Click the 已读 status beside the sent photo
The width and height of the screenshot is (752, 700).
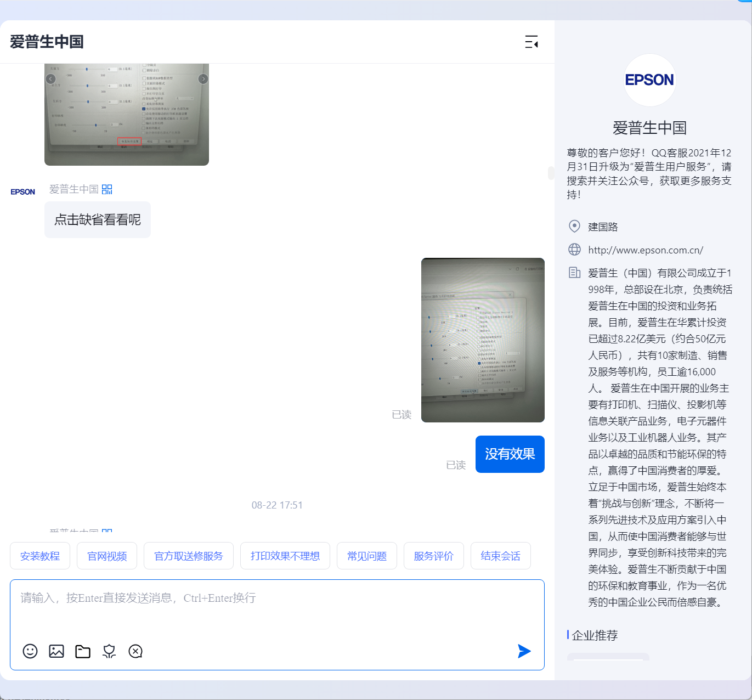(x=402, y=415)
